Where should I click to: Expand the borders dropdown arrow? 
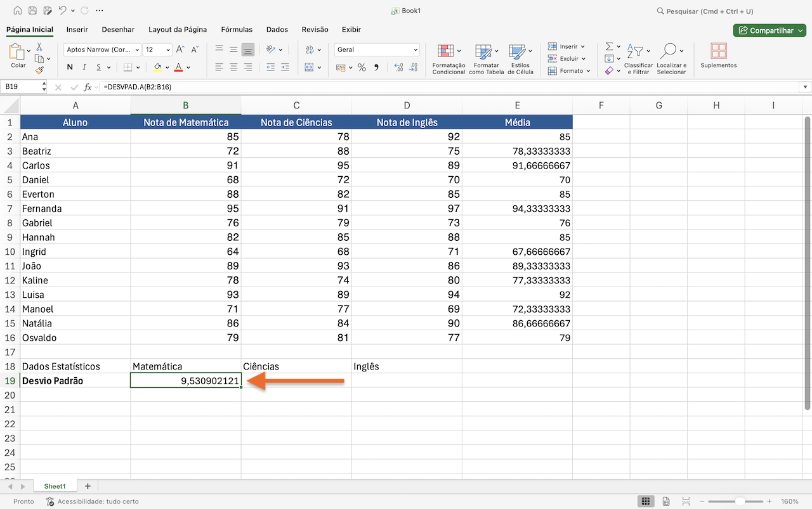pos(138,67)
